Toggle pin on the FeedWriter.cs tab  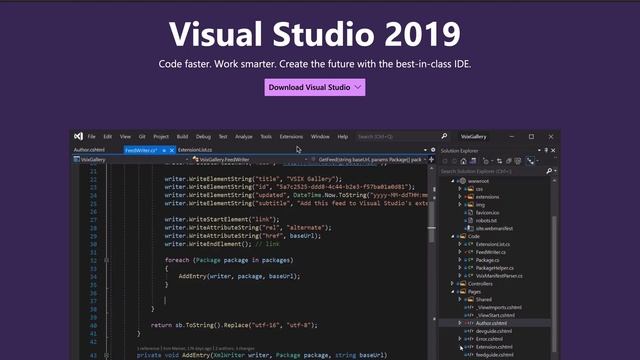(164, 151)
